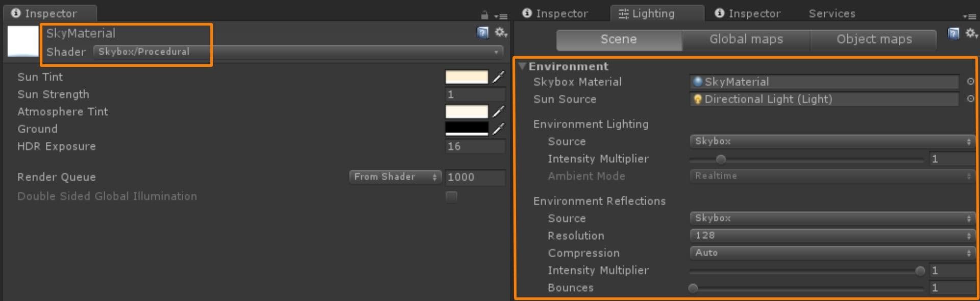Open Environment Reflections Resolution dropdown
Viewport: 980px width, 301px height.
(832, 236)
